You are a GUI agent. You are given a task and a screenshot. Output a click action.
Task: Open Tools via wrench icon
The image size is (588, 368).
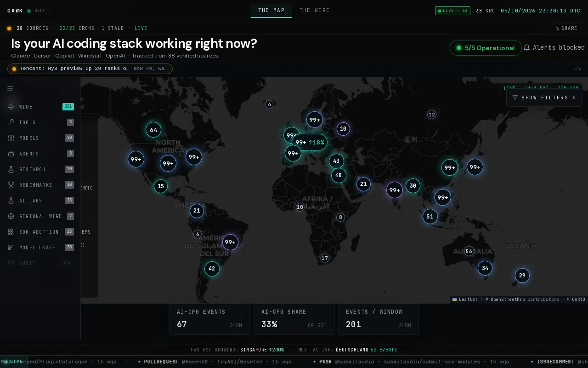click(x=11, y=122)
